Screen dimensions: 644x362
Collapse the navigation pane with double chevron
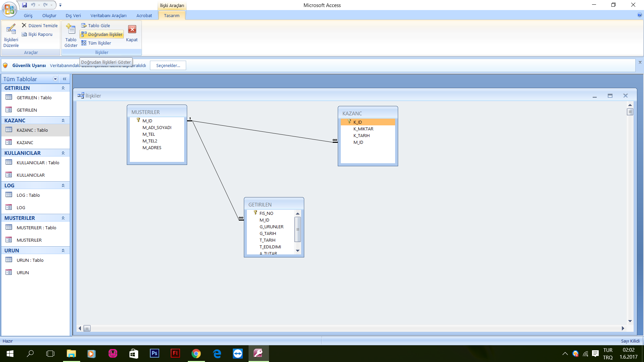point(64,79)
